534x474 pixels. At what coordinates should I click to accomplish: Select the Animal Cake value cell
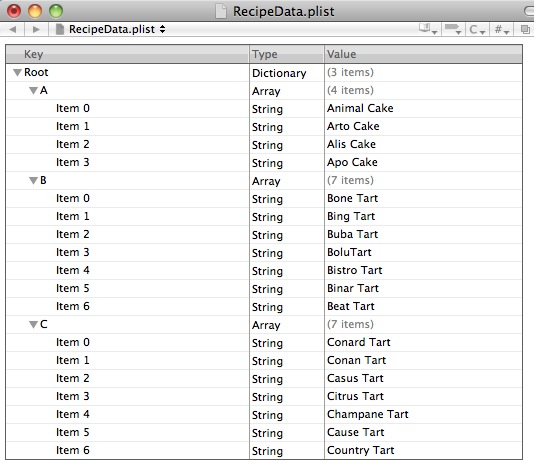423,109
